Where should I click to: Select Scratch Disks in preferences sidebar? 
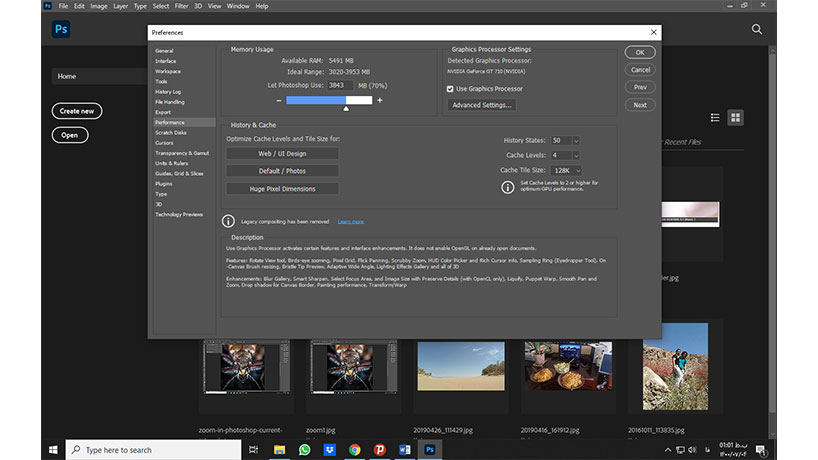pos(170,132)
